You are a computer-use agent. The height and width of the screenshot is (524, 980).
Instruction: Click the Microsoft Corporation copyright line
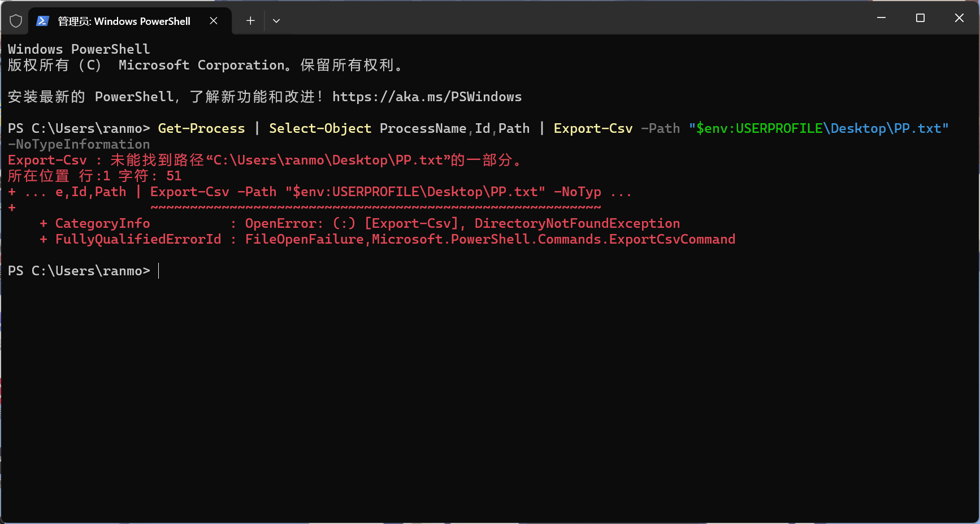(206, 65)
